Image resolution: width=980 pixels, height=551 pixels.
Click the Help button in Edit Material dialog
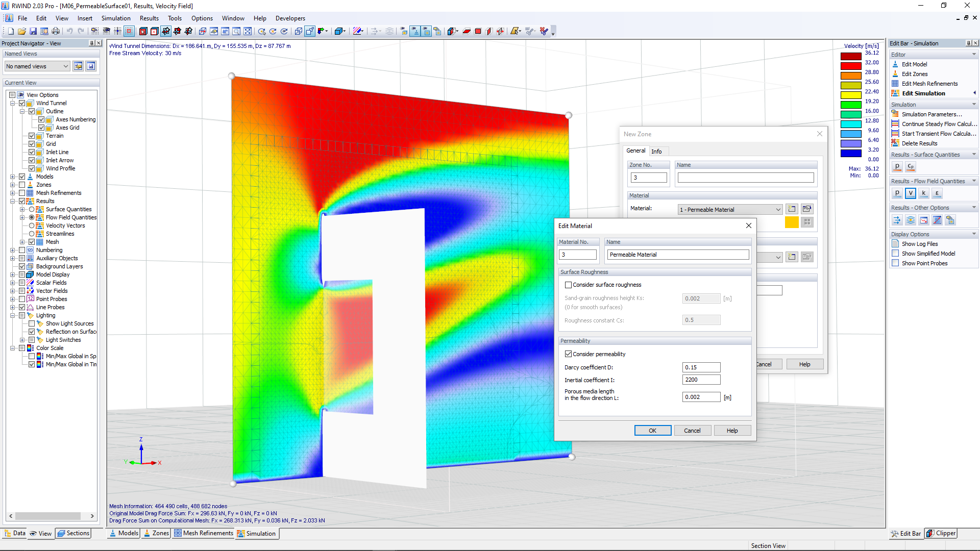point(732,430)
